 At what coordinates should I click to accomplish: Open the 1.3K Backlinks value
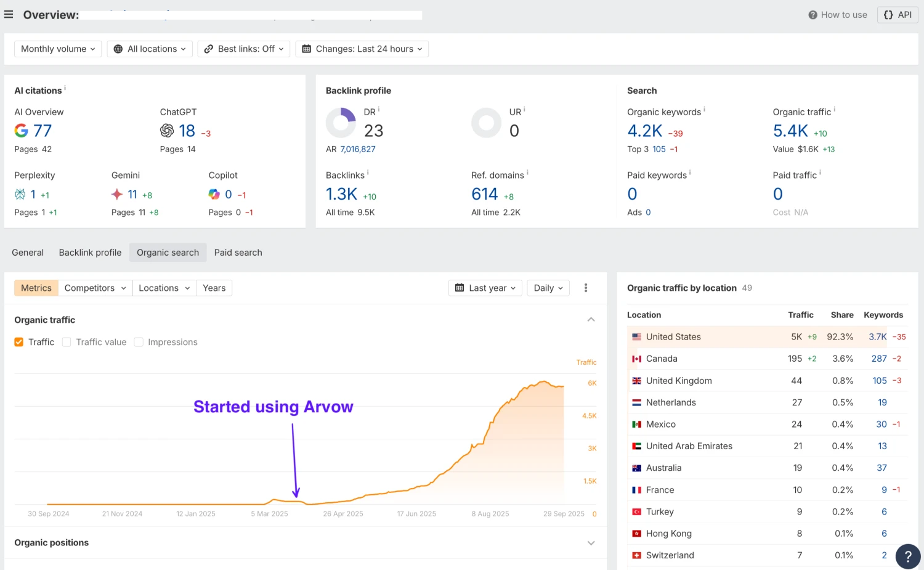[341, 194]
